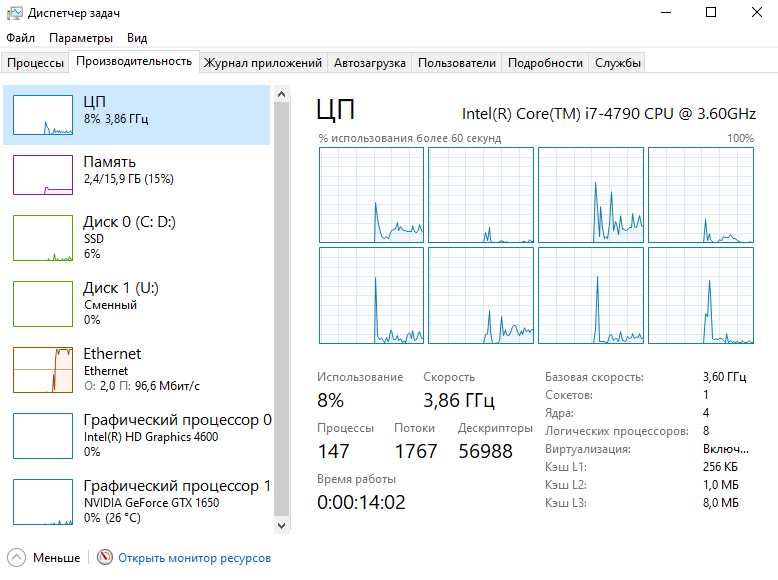This screenshot has width=778, height=580.
Task: Switch to the Производительность tab
Action: click(134, 61)
